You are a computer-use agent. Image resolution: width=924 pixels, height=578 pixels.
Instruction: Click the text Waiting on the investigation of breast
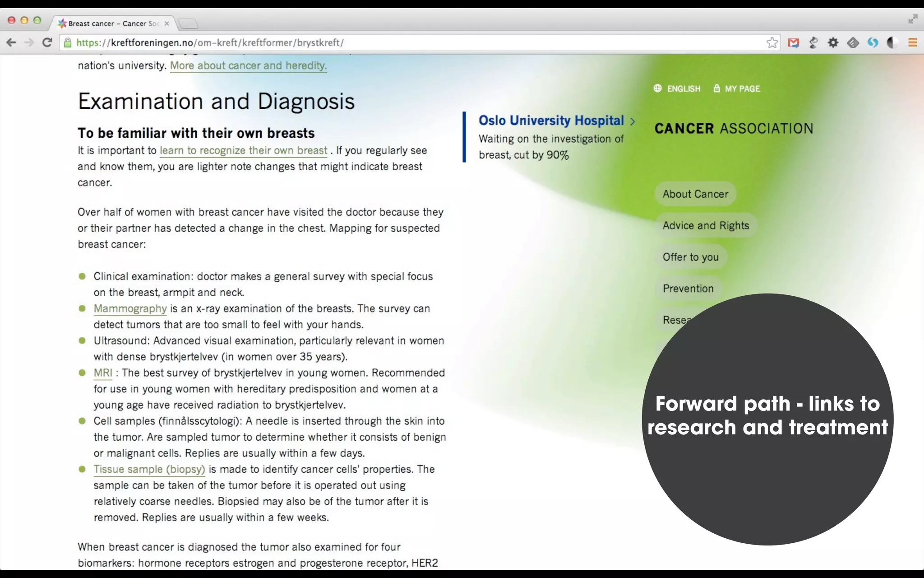click(x=551, y=147)
